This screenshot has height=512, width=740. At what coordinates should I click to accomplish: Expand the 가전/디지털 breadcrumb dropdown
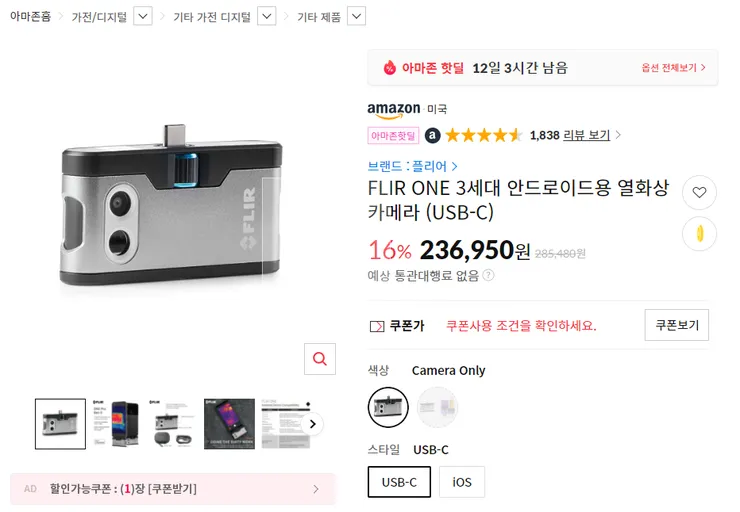click(x=143, y=17)
